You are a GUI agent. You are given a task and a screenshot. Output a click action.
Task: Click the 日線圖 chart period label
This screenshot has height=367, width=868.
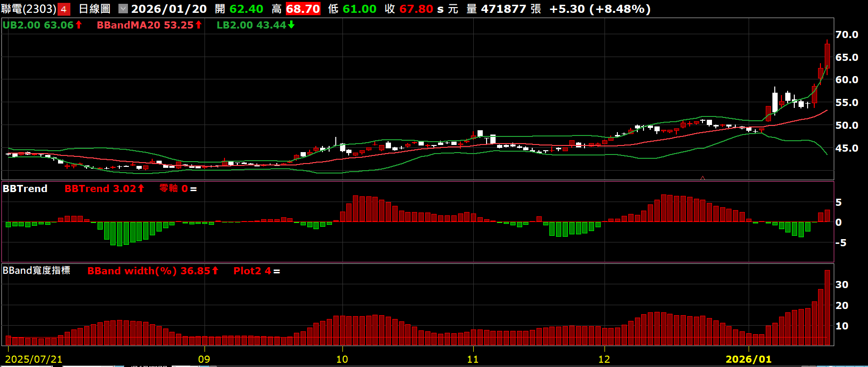click(94, 9)
